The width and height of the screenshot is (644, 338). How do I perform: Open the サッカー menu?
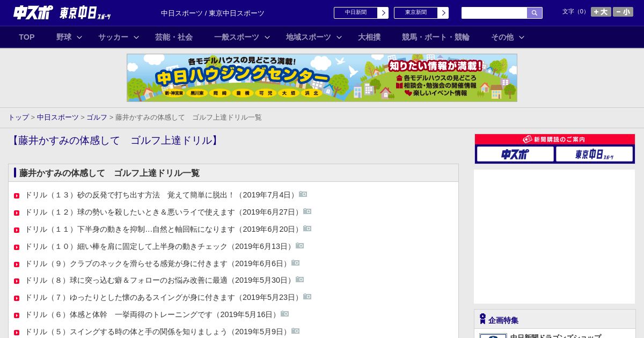[x=113, y=37]
